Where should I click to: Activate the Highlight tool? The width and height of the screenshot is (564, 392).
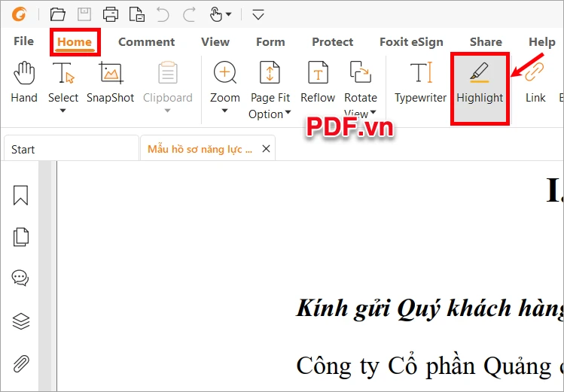(480, 89)
